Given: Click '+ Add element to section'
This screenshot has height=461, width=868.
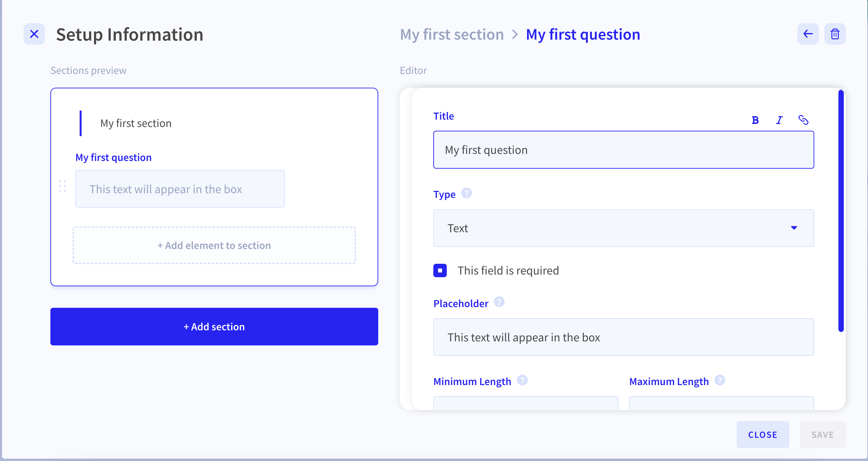Looking at the screenshot, I should pyautogui.click(x=214, y=245).
